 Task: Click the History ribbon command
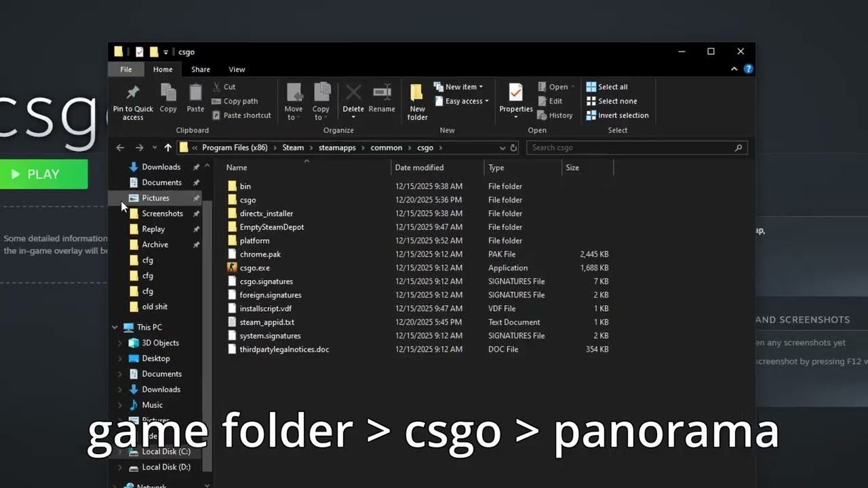(x=555, y=115)
